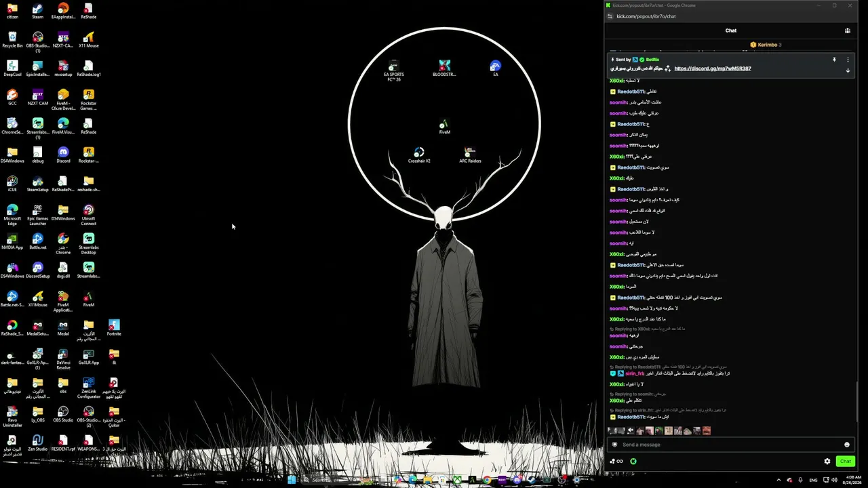Select the NVIDIA App desktop icon
The height and width of the screenshot is (488, 868).
(x=12, y=242)
